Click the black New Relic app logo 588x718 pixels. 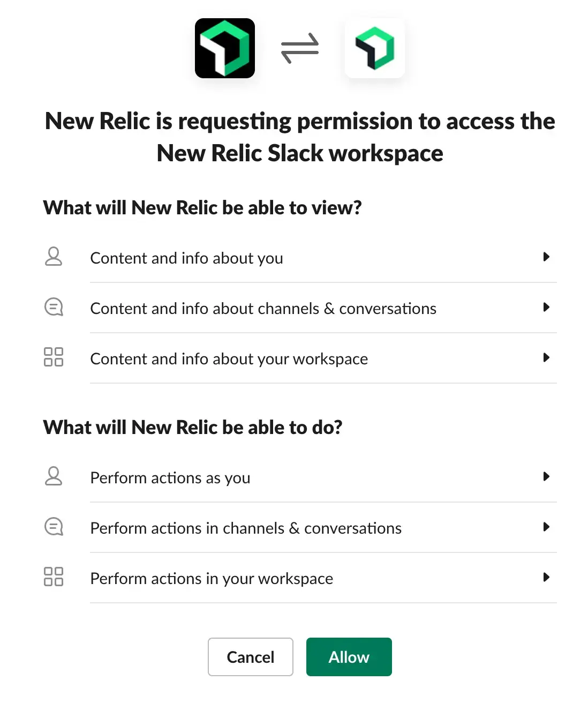pos(225,48)
